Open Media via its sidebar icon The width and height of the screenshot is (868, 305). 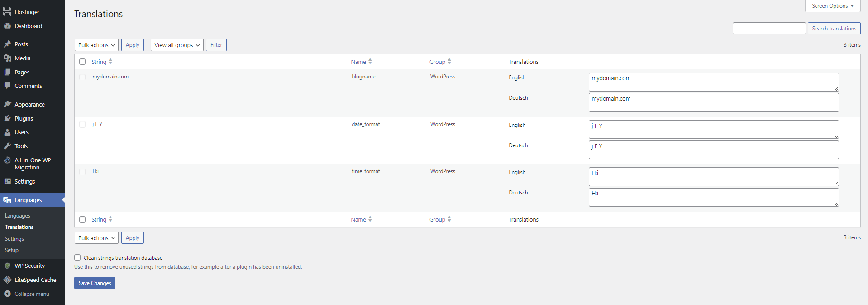[x=7, y=58]
